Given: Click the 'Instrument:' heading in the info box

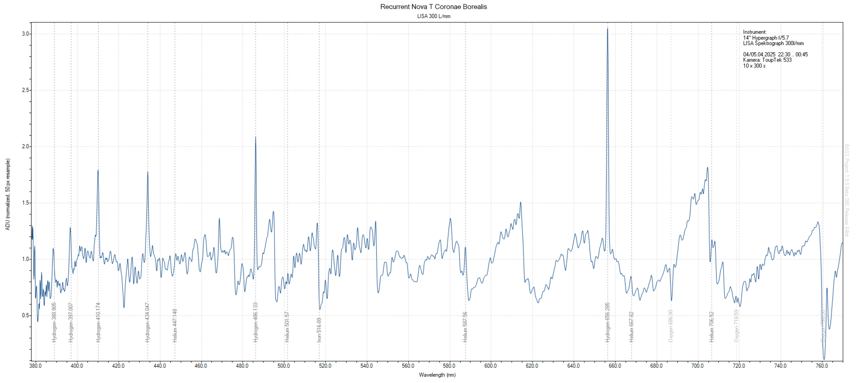Looking at the screenshot, I should 755,32.
